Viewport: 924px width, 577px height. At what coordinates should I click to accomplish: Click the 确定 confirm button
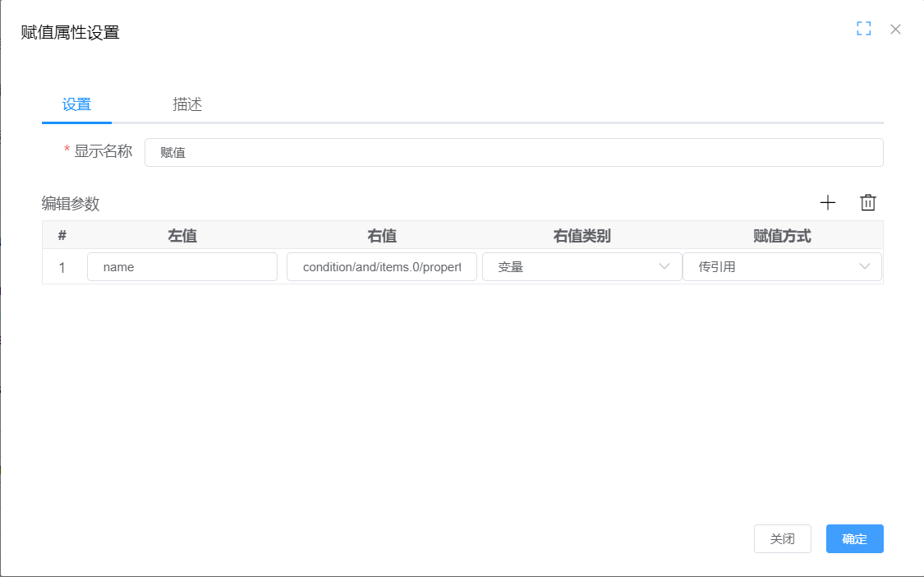pyautogui.click(x=854, y=538)
